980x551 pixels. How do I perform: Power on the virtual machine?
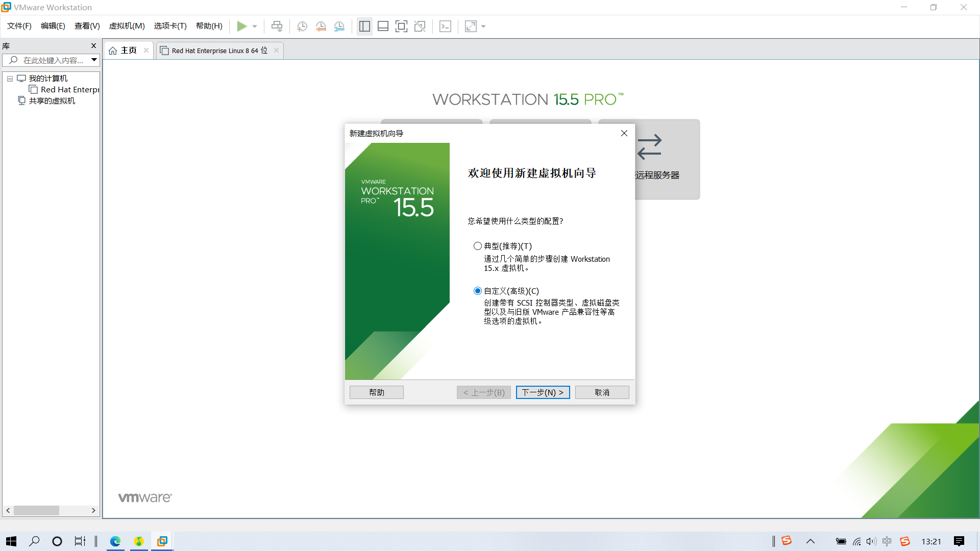[243, 26]
